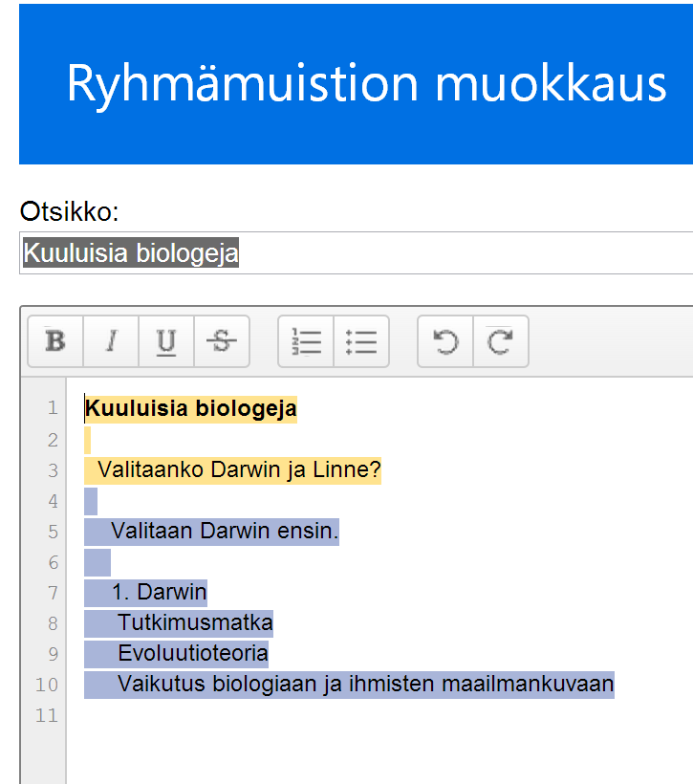The height and width of the screenshot is (784, 693).
Task: Redo the last undone edit
Action: 501,341
